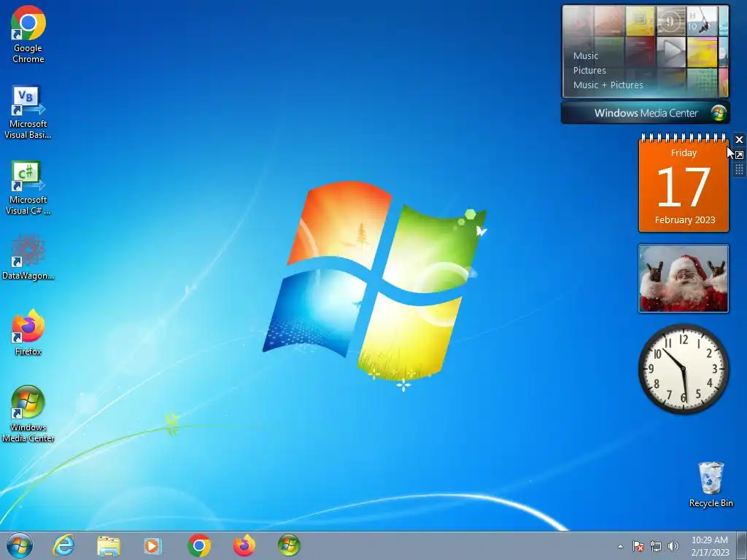Launch Internet Explorer from taskbar
Image resolution: width=747 pixels, height=560 pixels.
[x=64, y=545]
